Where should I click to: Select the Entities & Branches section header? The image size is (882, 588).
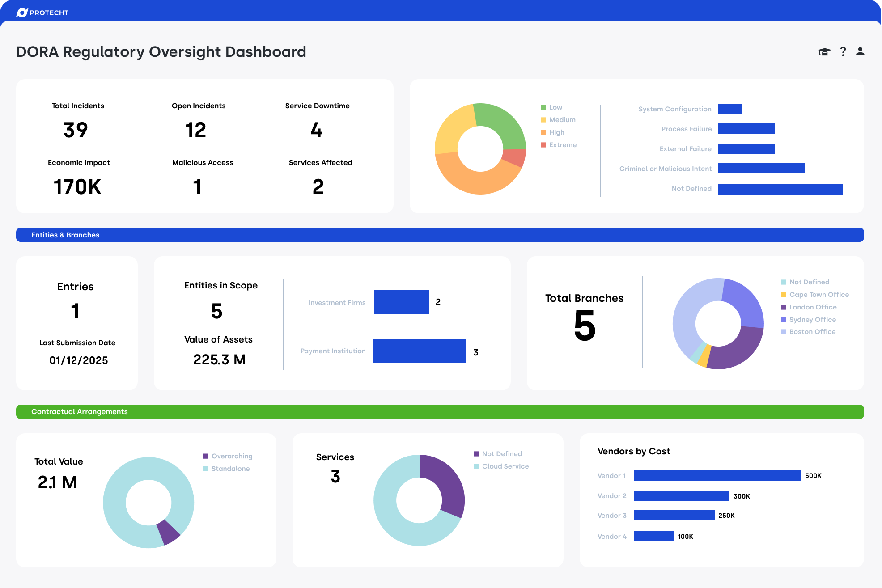pos(65,235)
